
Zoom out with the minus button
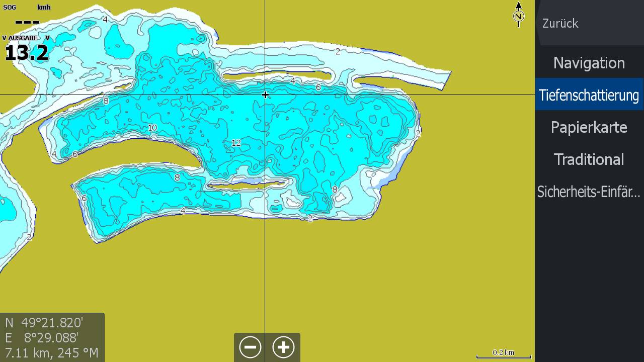click(250, 347)
